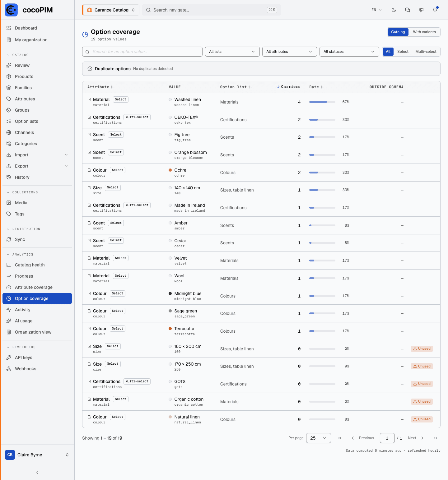This screenshot has width=448, height=480.
Task: Filter by Multi-select type only
Action: pyautogui.click(x=426, y=52)
